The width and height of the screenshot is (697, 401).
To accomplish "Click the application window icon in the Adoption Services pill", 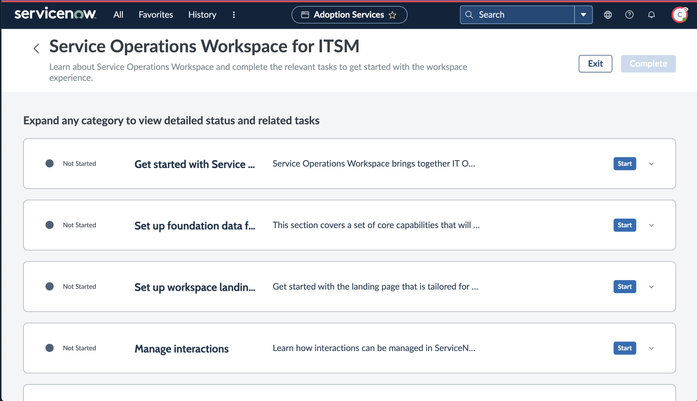I will (305, 15).
